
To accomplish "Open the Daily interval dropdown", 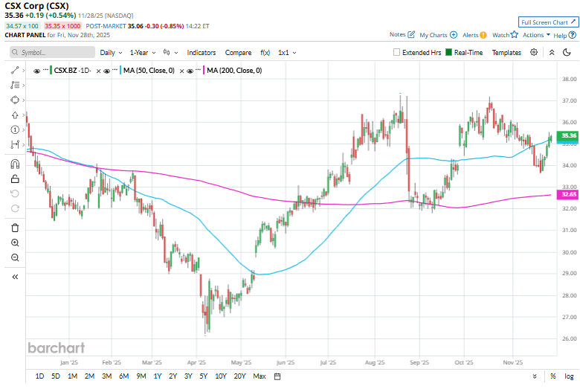I will pyautogui.click(x=111, y=53).
